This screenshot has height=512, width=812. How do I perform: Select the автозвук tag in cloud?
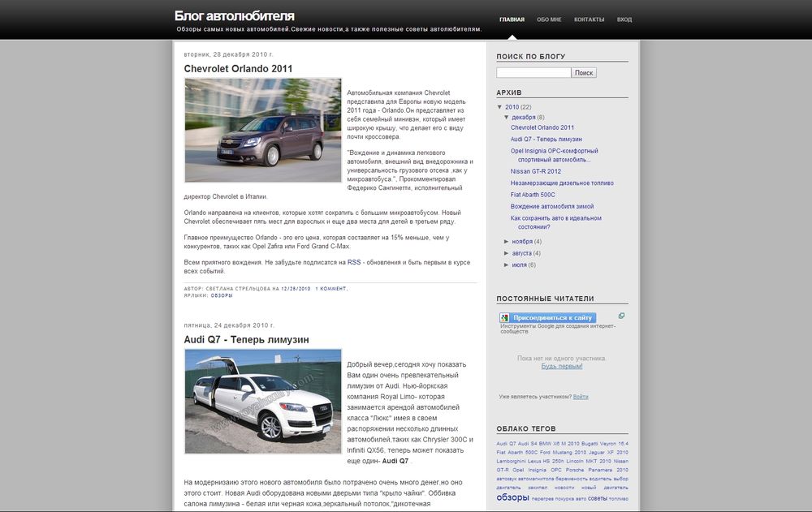pos(506,479)
